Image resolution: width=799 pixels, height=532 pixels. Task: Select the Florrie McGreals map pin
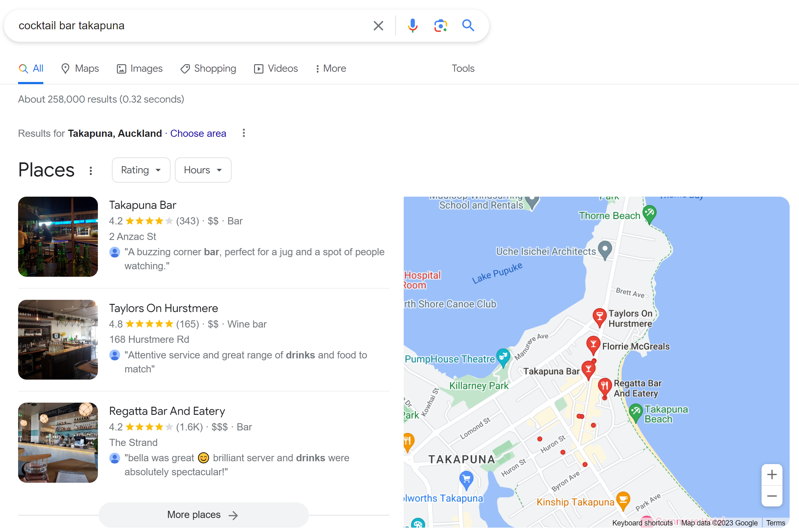click(593, 345)
